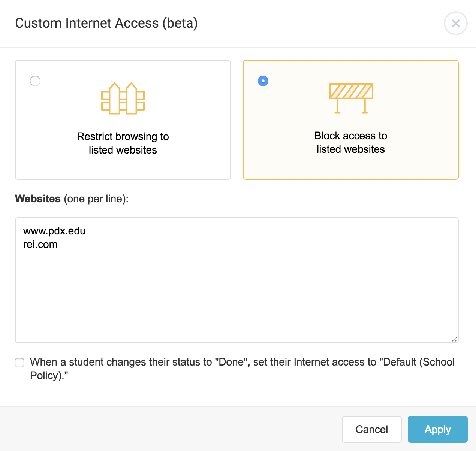Click the Apply button
The width and height of the screenshot is (476, 451).
437,429
